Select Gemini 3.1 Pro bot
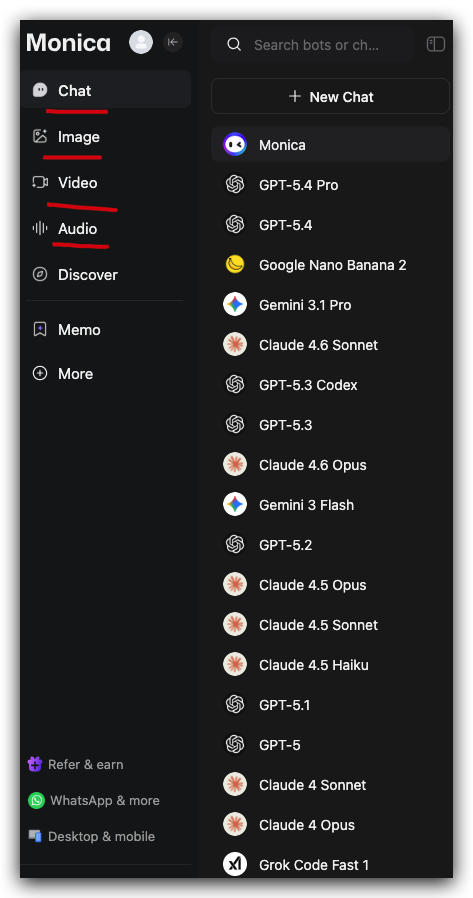This screenshot has width=473, height=898. pyautogui.click(x=330, y=305)
